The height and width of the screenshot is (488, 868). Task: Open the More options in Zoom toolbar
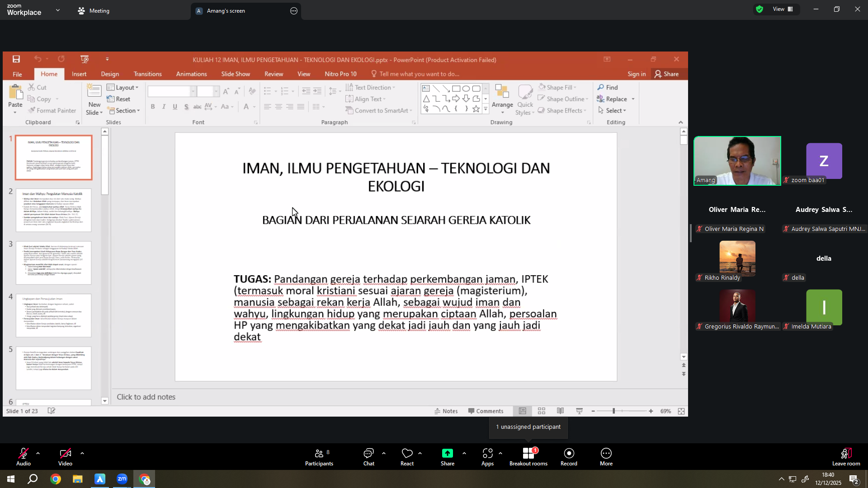[x=606, y=457]
